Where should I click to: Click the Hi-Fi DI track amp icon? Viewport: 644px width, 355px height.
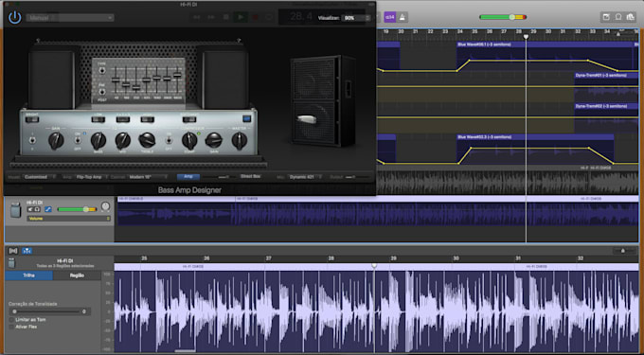[x=15, y=210]
